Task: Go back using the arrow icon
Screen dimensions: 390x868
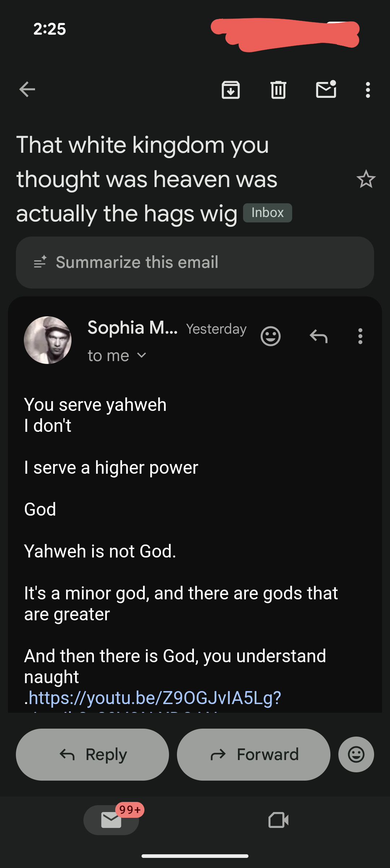Action: click(x=27, y=90)
